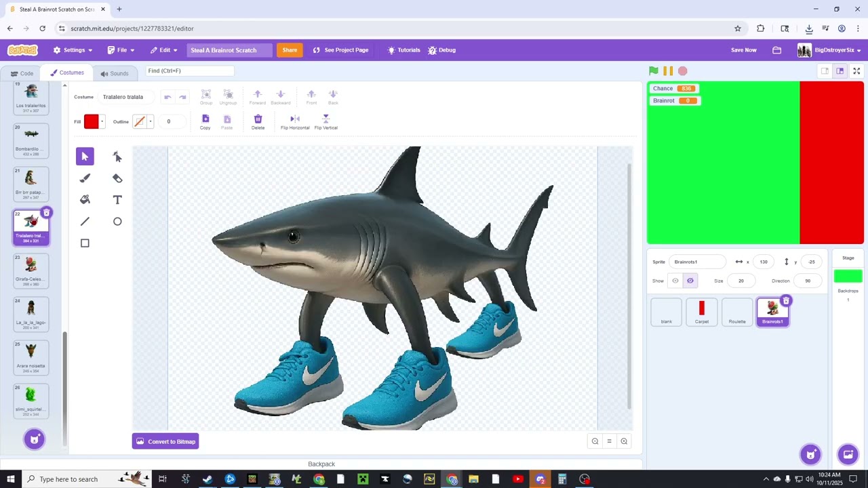Zoom in on the costume canvas
Screen dimensions: 868x488
(624, 441)
